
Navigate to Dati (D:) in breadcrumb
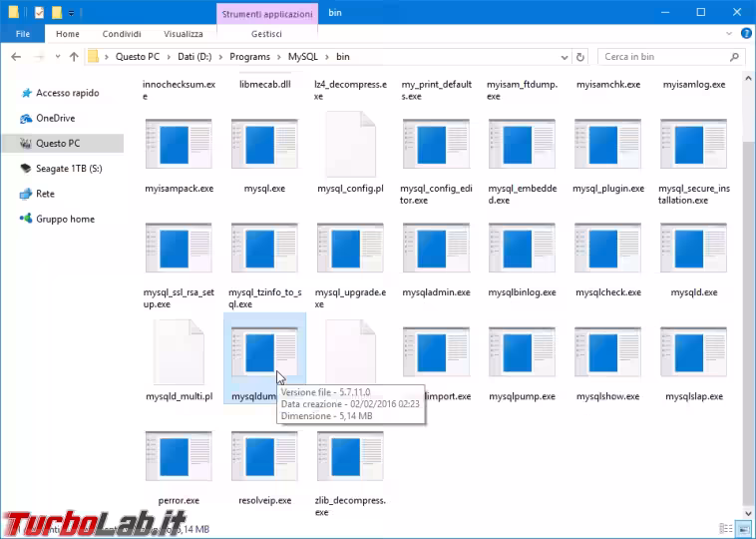tap(194, 57)
